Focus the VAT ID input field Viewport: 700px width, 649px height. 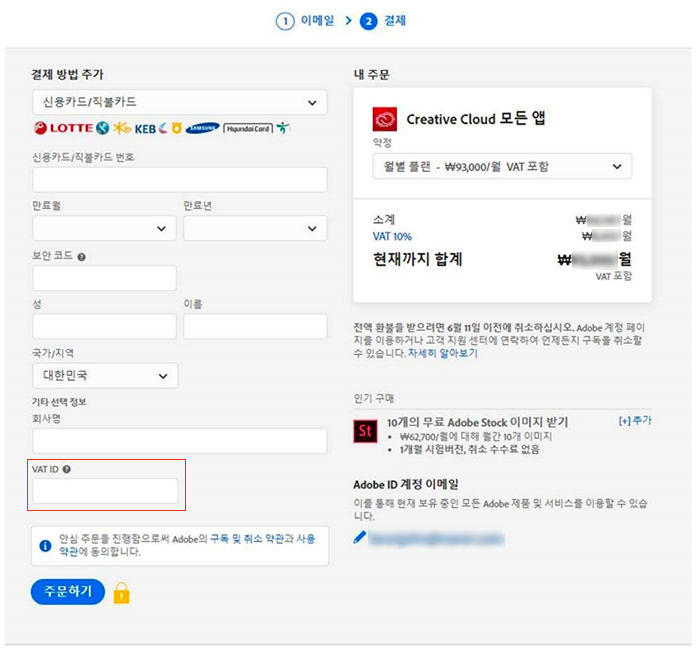tap(105, 491)
